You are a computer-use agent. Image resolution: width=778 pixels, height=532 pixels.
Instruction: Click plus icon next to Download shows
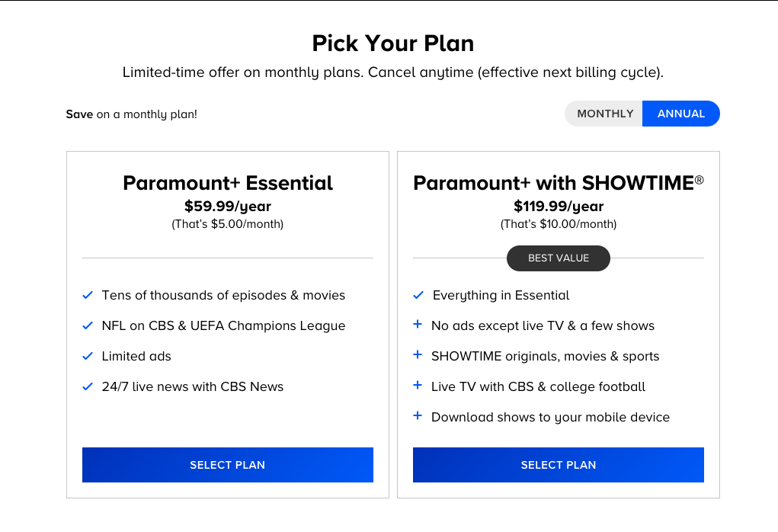(x=418, y=416)
